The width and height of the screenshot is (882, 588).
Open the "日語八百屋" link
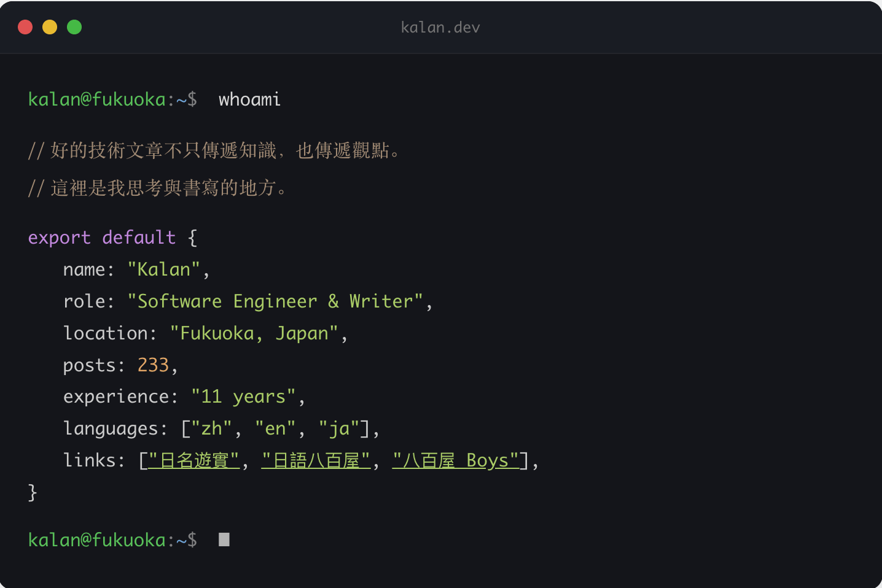[x=316, y=460]
